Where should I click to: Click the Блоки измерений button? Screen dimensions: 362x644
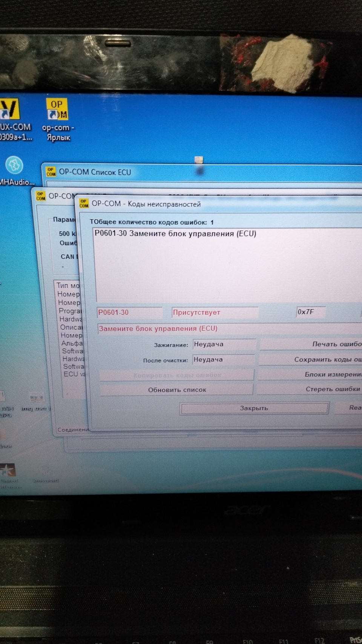(x=310, y=374)
